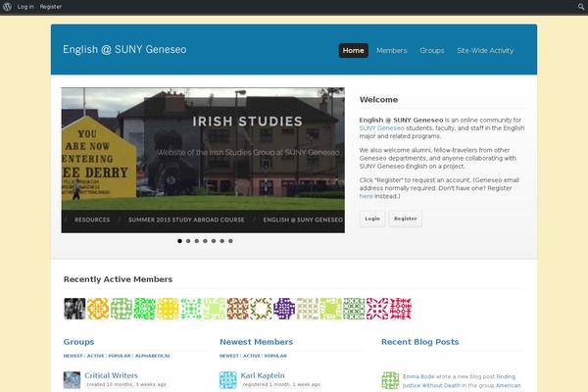This screenshot has height=392, width=588.
Task: Click the Critical Writers group avatar
Action: coord(72,380)
